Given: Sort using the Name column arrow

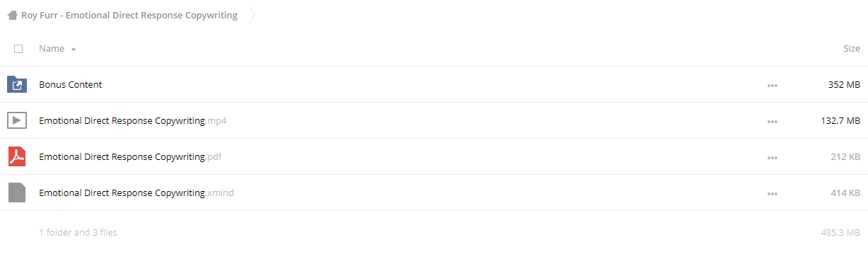Looking at the screenshot, I should (x=74, y=49).
